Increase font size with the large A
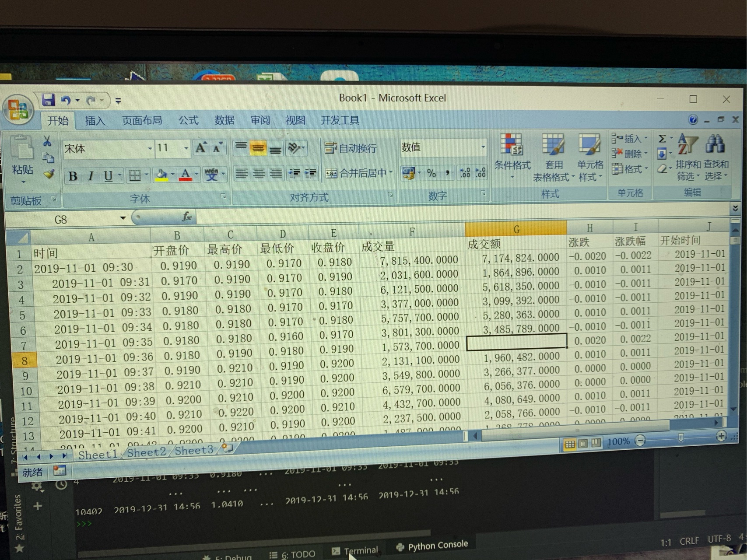Image resolution: width=747 pixels, height=560 pixels. click(201, 148)
